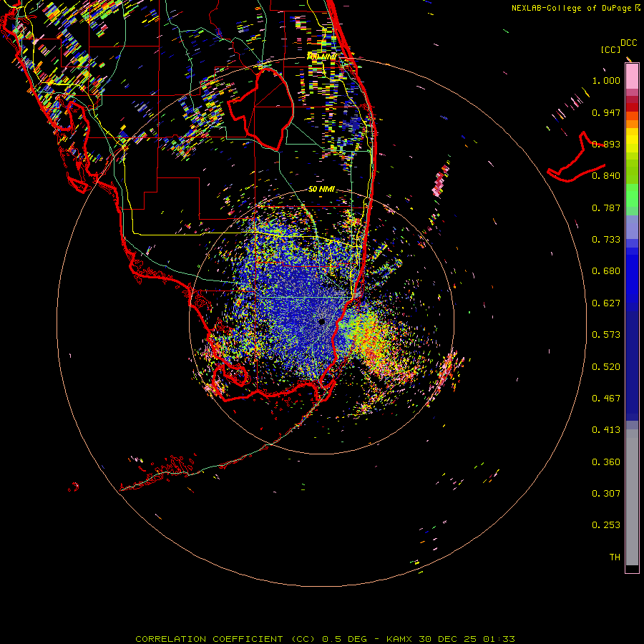Click the 0.413 scale value
The height and width of the screenshot is (644, 644).
[606, 430]
